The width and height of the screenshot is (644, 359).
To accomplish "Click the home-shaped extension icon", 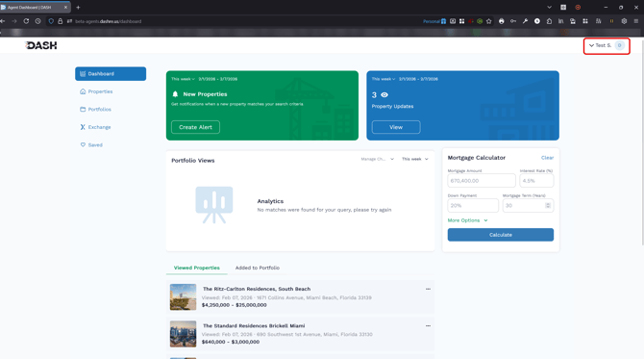I will tap(549, 21).
